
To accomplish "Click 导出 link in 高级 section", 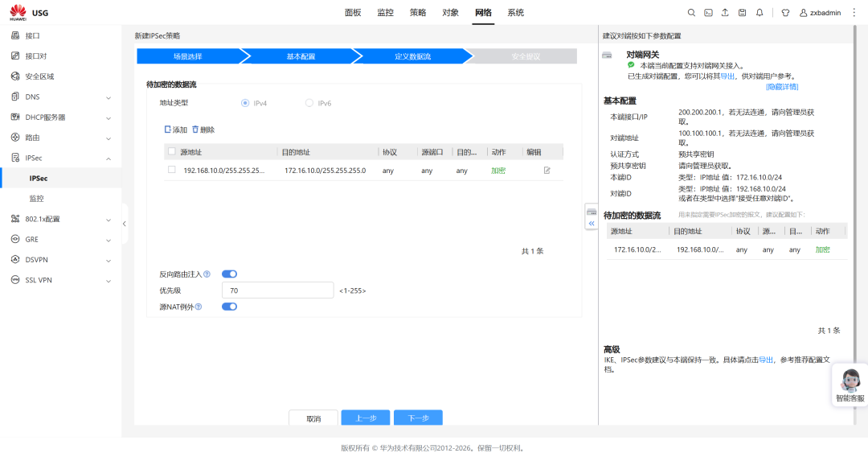I will [766, 360].
